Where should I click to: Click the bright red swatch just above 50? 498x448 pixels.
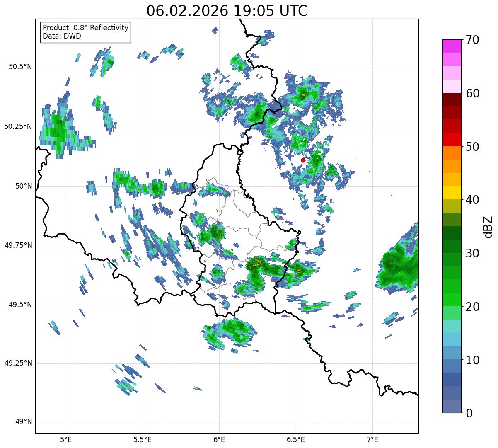point(452,139)
